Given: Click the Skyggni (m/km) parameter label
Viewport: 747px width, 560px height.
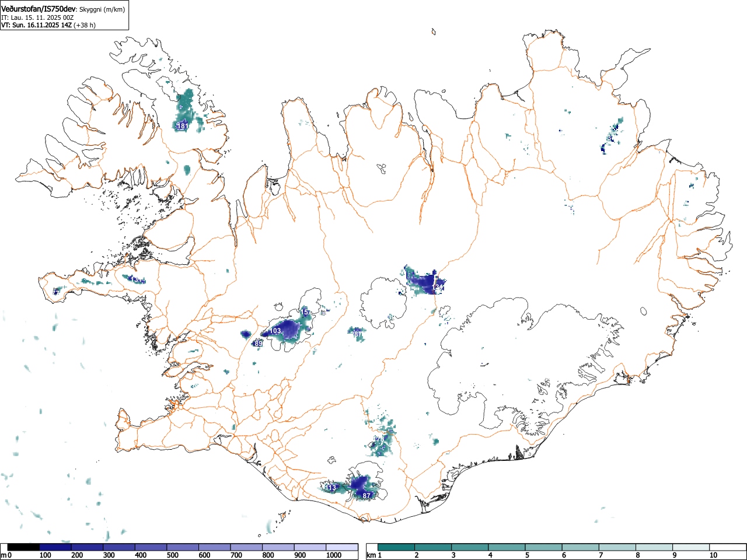Looking at the screenshot, I should (x=102, y=9).
